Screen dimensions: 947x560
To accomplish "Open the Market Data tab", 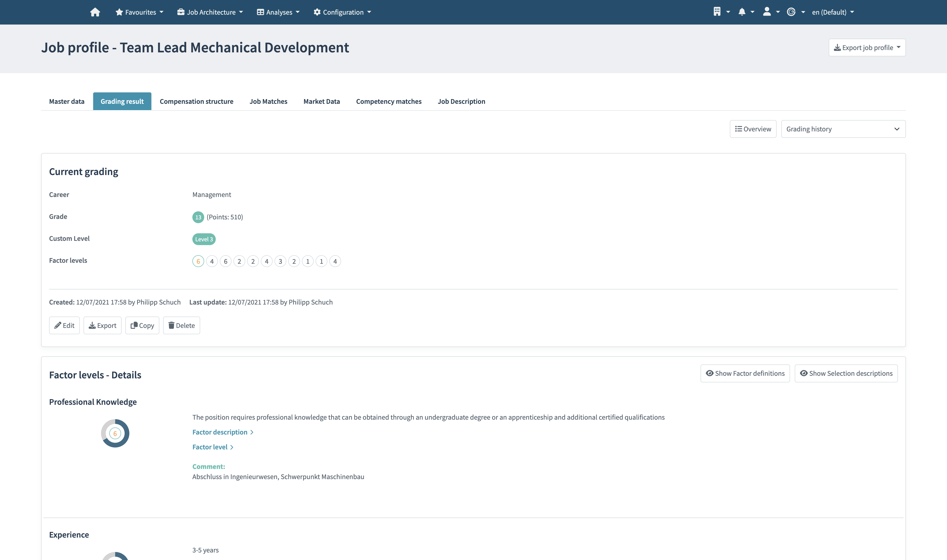I will 321,101.
